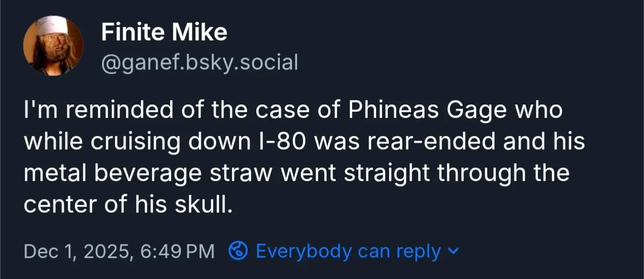
Task: Open the Everybody can reply setting
Action: tap(348, 251)
